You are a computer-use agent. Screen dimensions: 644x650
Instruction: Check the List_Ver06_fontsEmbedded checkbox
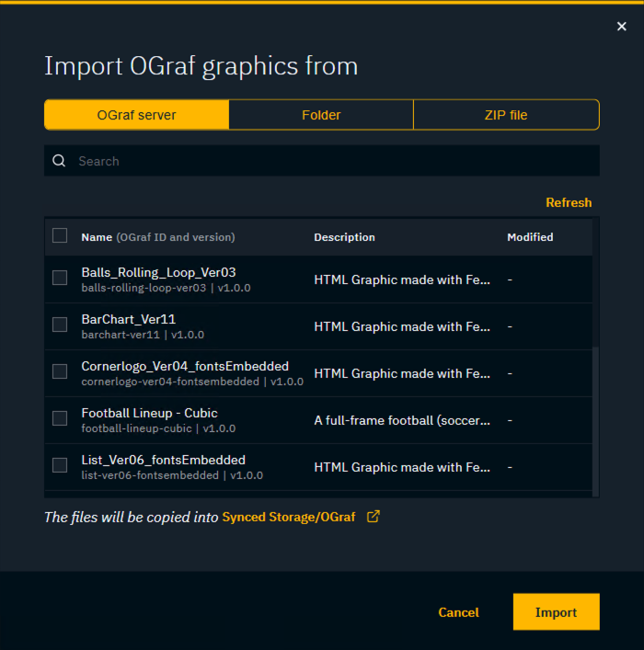(60, 465)
